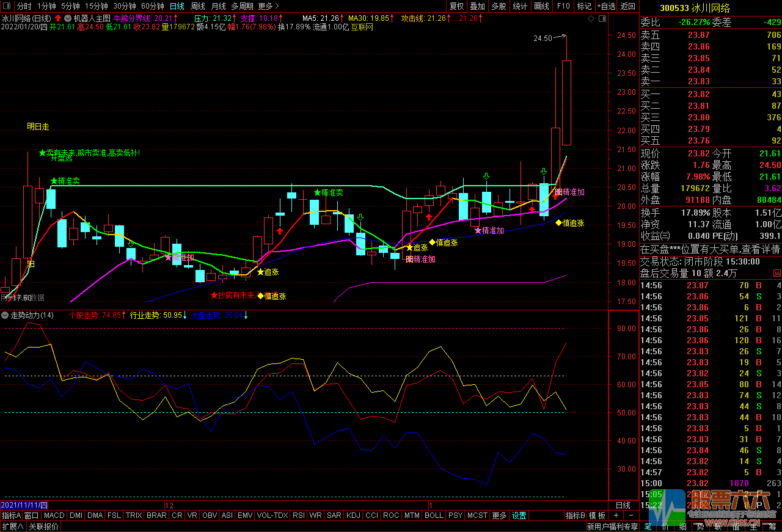This screenshot has width=782, height=532.
Task: Select the TRIX indicator tab
Action: point(134,516)
